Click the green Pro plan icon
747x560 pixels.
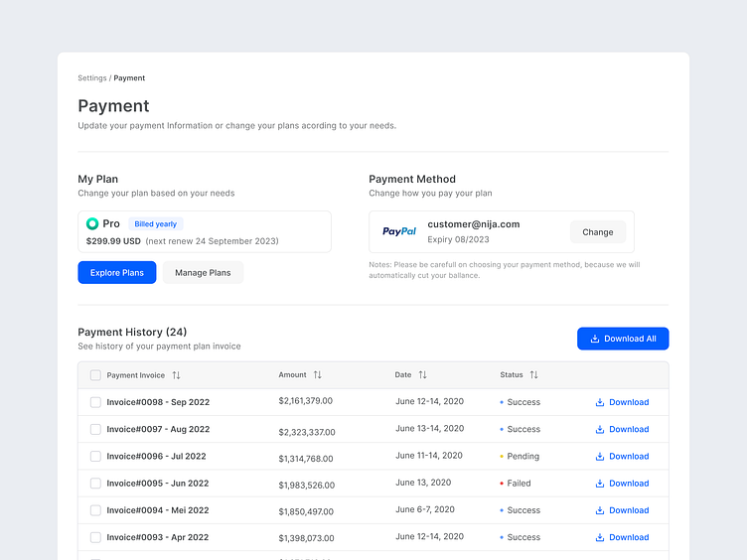[x=92, y=223]
